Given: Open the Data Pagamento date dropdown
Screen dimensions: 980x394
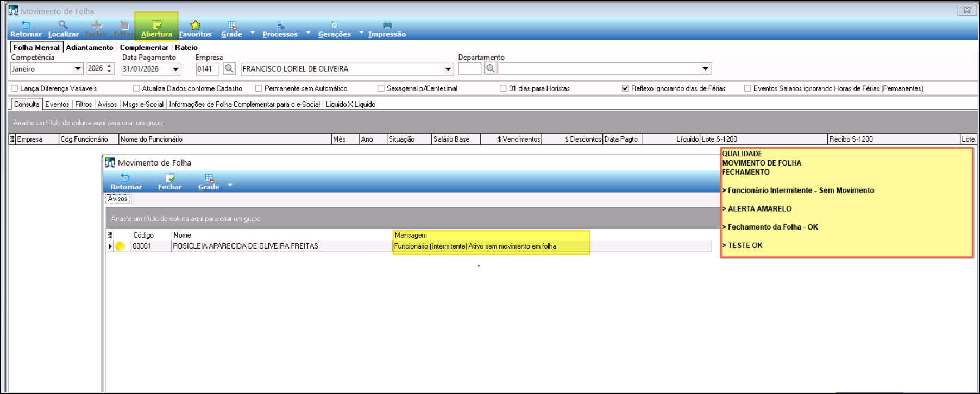Looking at the screenshot, I should coord(175,69).
